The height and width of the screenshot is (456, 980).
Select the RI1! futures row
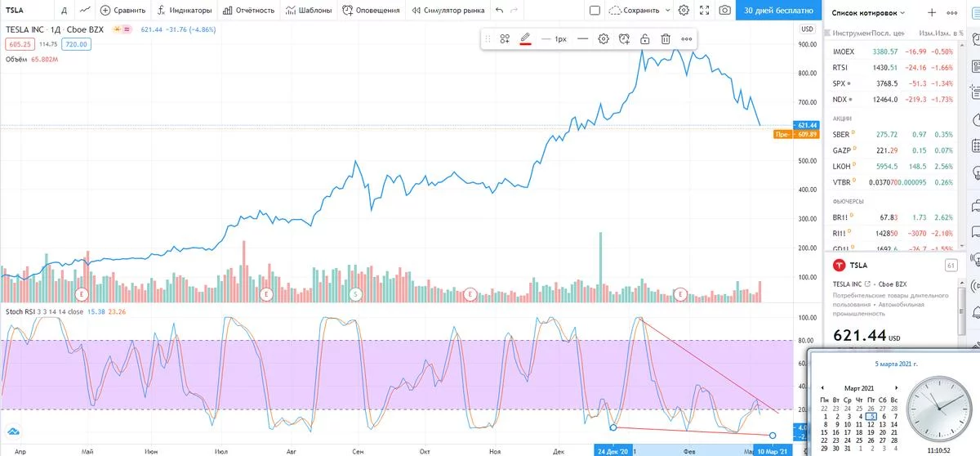coord(893,233)
